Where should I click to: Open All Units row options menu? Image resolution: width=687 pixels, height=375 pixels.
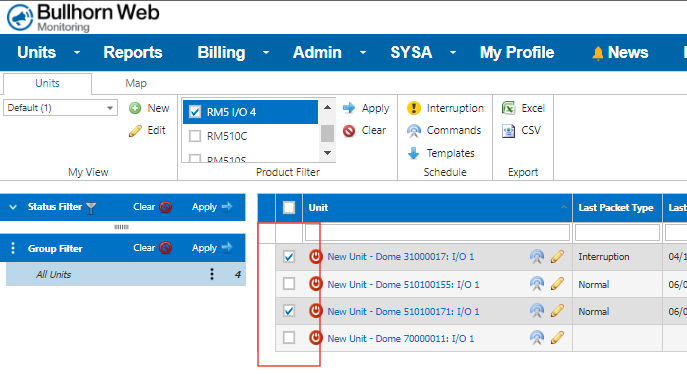[212, 274]
